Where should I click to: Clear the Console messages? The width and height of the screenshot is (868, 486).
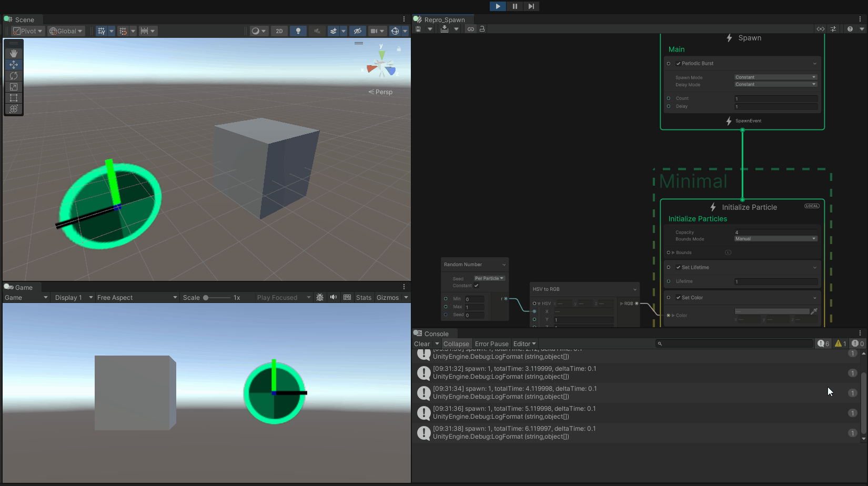coord(422,343)
